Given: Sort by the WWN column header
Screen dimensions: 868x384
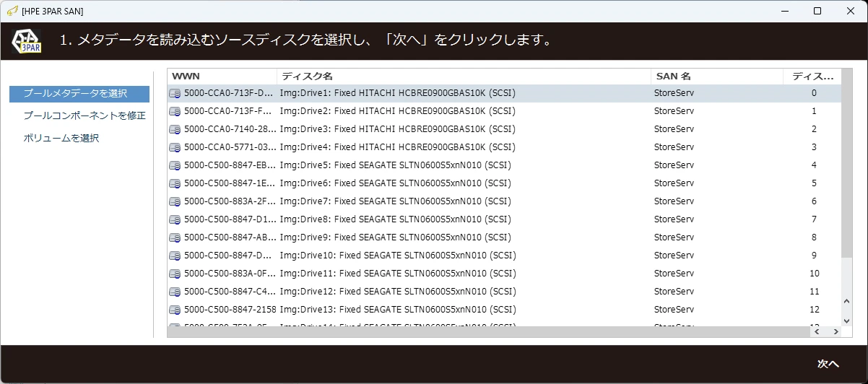Looking at the screenshot, I should pyautogui.click(x=222, y=76).
